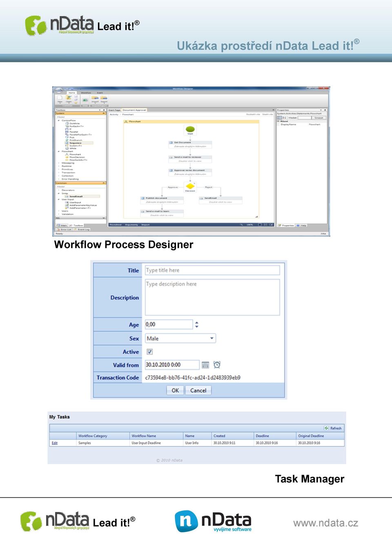Open the Start Page document tab
The width and height of the screenshot is (392, 534).
(x=114, y=110)
